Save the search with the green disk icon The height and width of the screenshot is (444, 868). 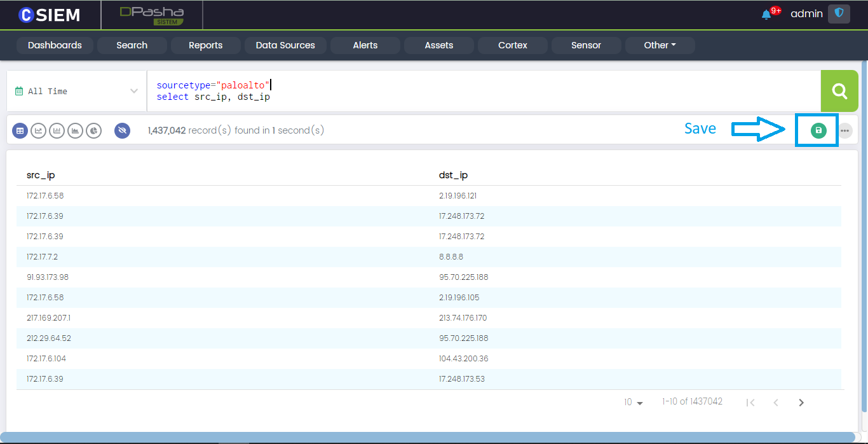click(x=818, y=130)
